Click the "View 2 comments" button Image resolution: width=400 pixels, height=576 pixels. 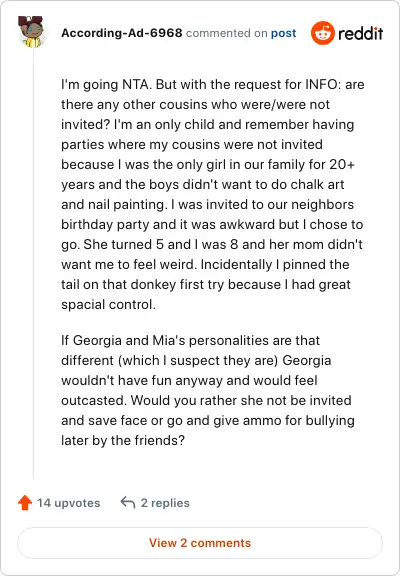tap(200, 543)
